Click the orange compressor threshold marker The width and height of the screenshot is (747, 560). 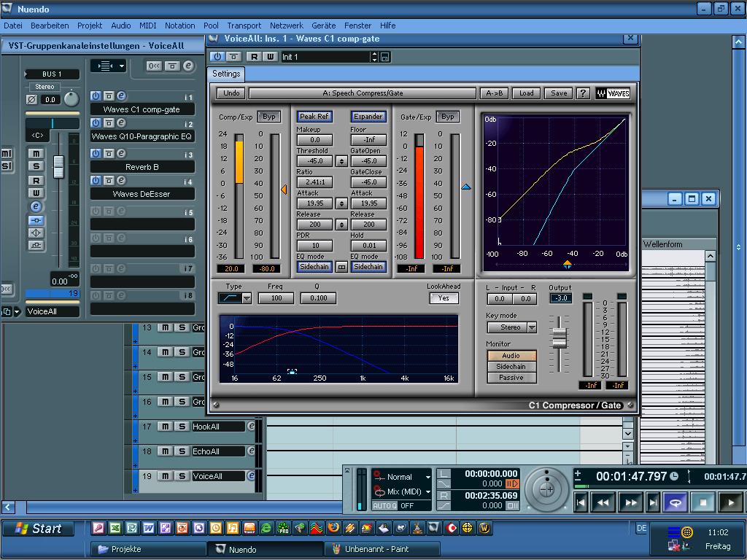284,190
